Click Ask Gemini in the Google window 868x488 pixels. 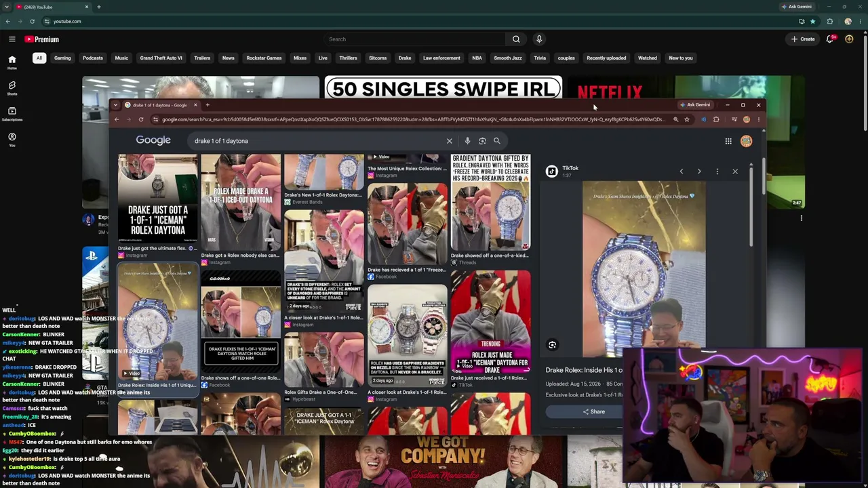pos(696,105)
